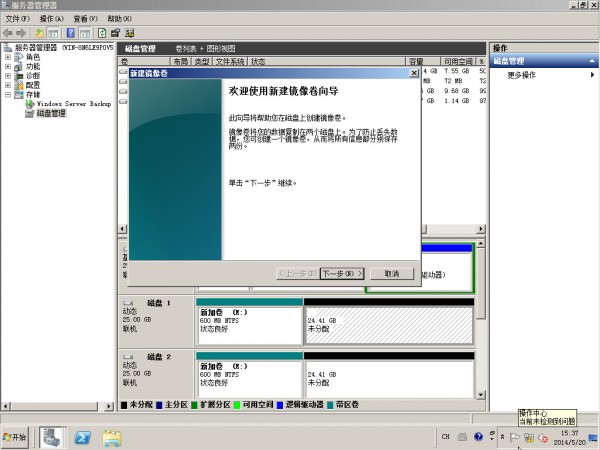Click the up-one-level folder toolbar icon
This screenshot has width=600, height=450.
[x=39, y=33]
